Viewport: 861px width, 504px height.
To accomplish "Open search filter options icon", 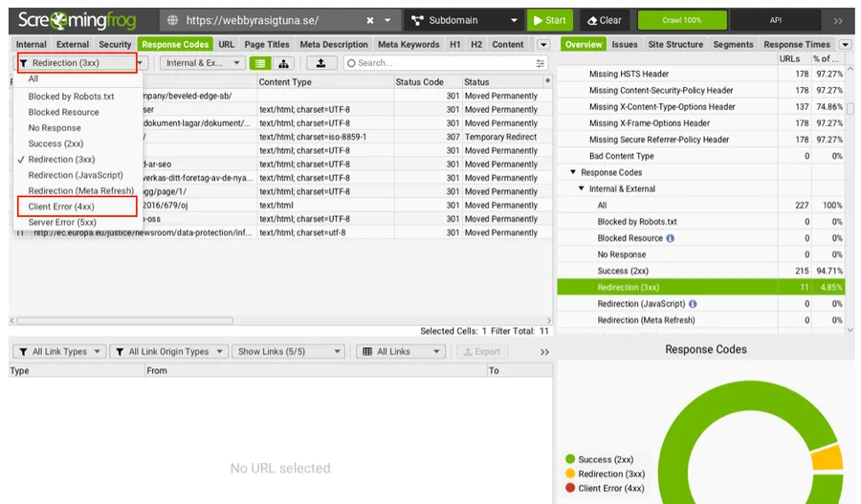I will [541, 63].
